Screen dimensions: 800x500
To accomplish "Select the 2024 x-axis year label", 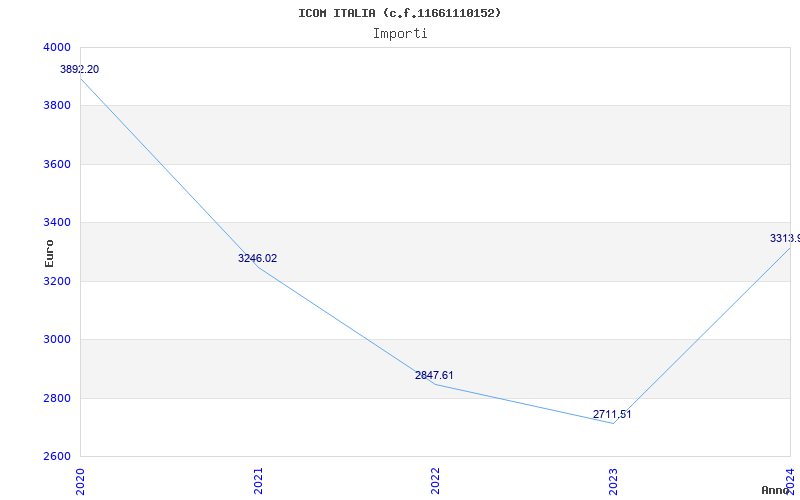I will (x=789, y=479).
